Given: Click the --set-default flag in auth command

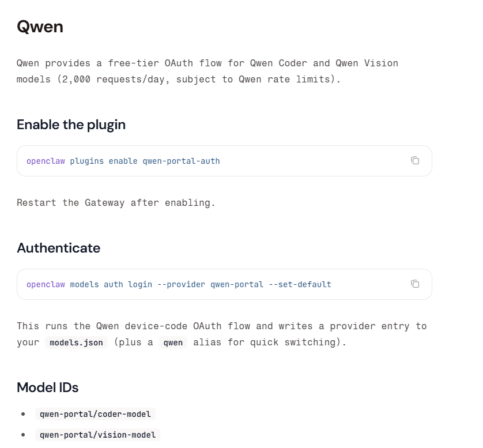Looking at the screenshot, I should coord(300,284).
